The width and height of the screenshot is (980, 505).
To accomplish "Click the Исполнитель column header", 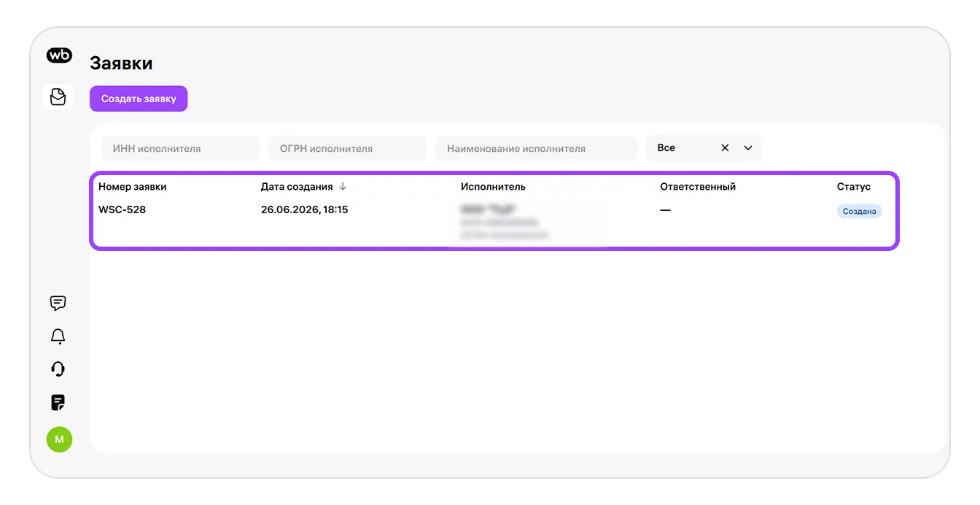I will [x=493, y=187].
